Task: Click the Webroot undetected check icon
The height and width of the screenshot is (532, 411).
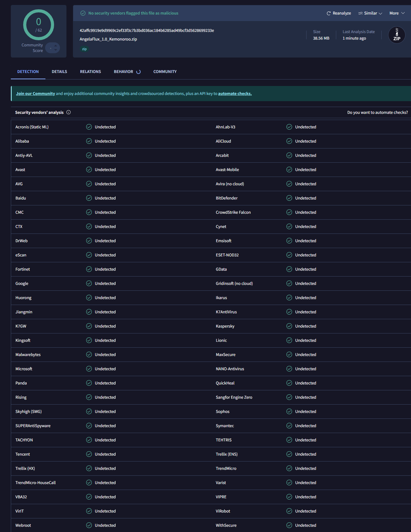Action: [89, 525]
